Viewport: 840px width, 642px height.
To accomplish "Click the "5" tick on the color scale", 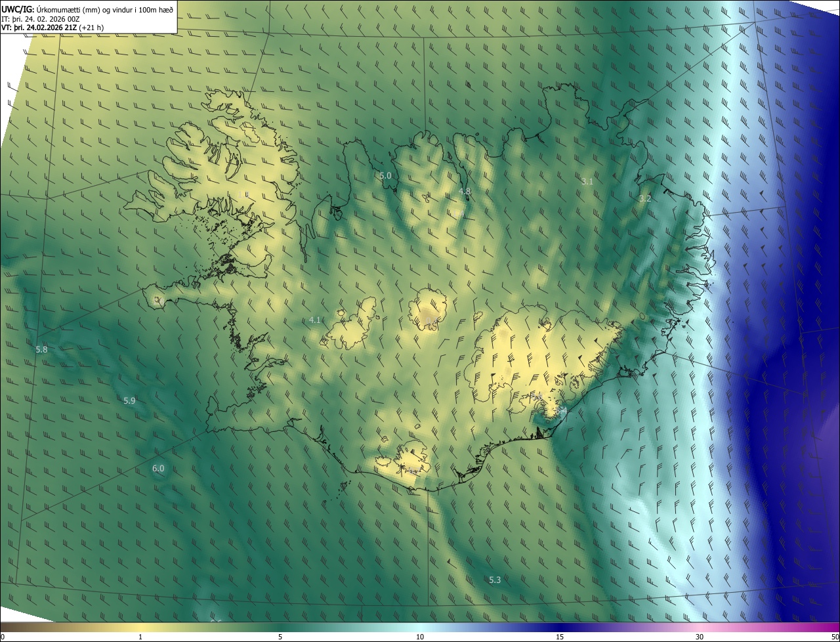I will 280,637.
